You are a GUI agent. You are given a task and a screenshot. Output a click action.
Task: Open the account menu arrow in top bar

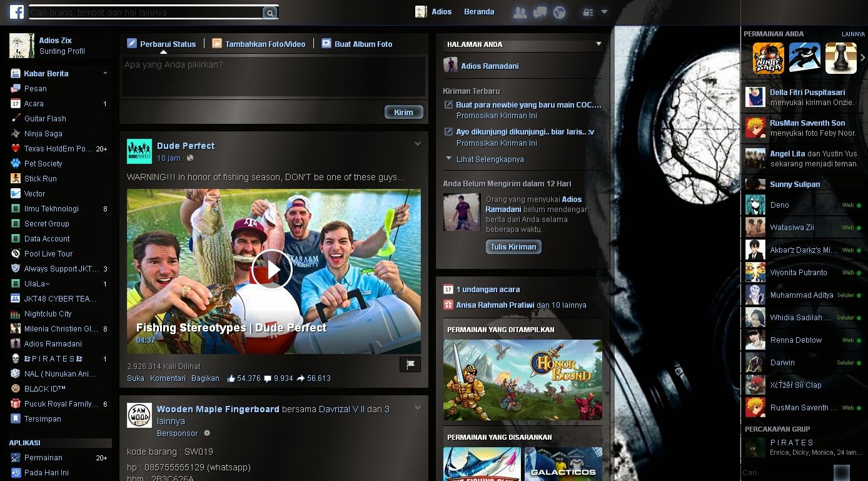604,12
